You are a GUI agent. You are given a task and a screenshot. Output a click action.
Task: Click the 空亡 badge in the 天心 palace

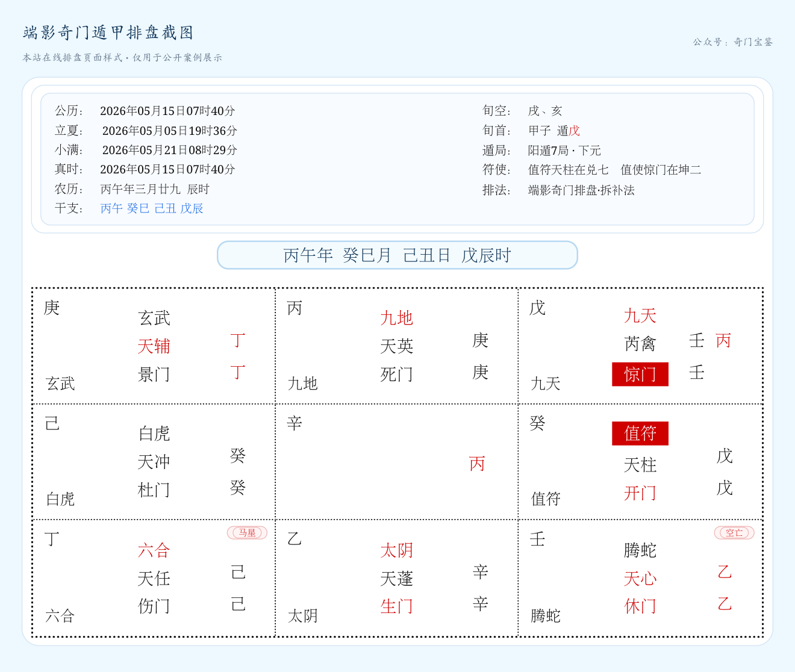coord(734,533)
